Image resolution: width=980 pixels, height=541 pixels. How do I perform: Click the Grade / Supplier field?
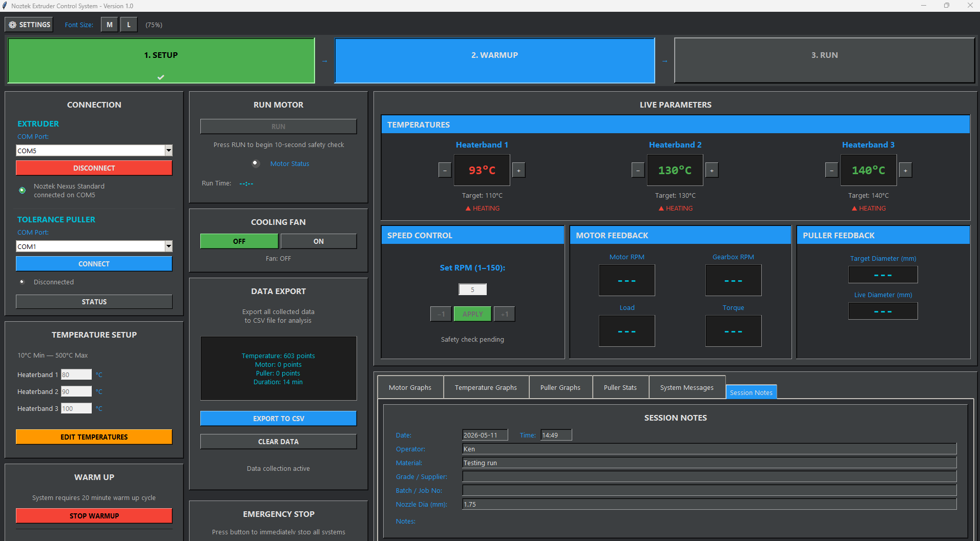pyautogui.click(x=709, y=476)
